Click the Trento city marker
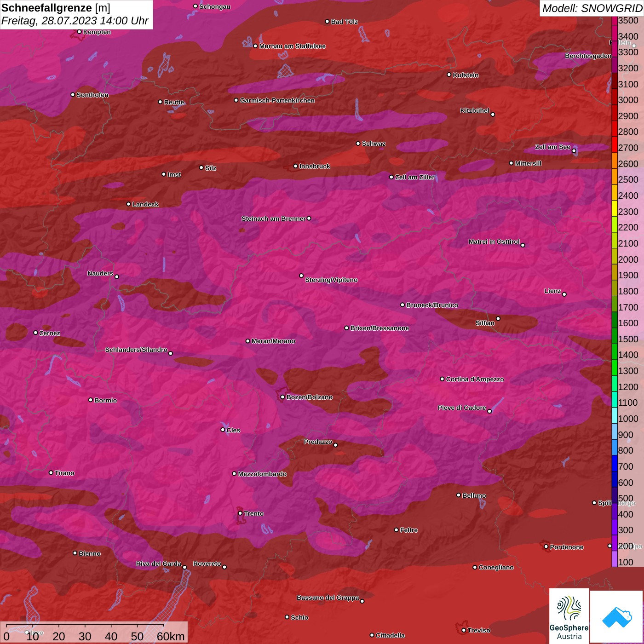 [240, 513]
